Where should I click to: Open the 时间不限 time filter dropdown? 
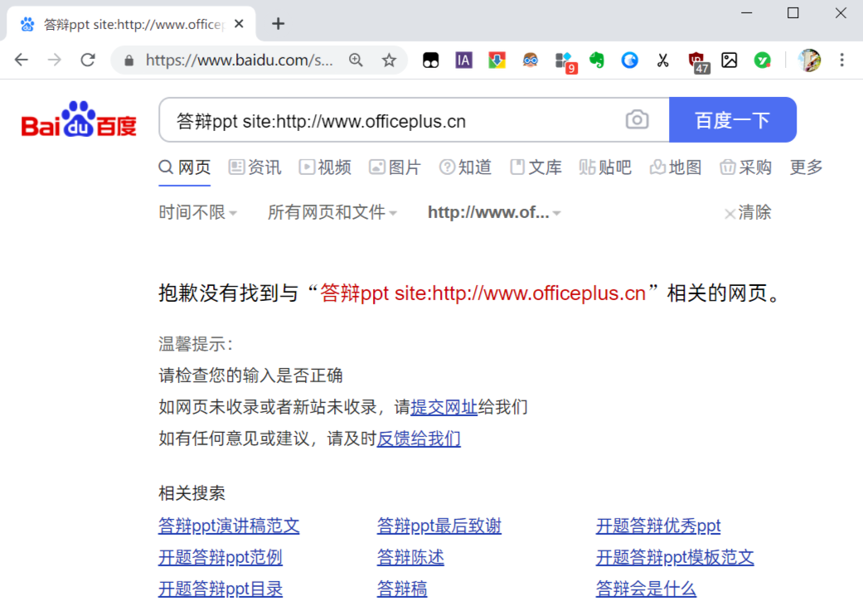(x=196, y=212)
